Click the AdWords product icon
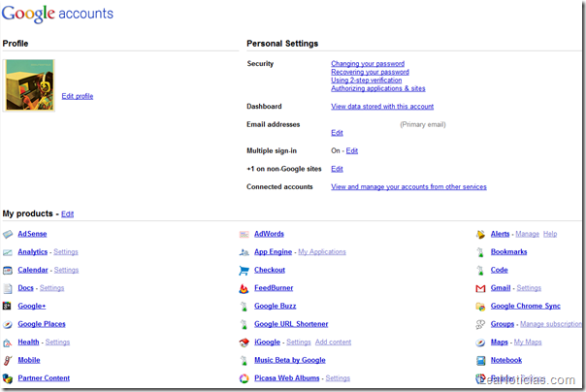 [x=244, y=234]
